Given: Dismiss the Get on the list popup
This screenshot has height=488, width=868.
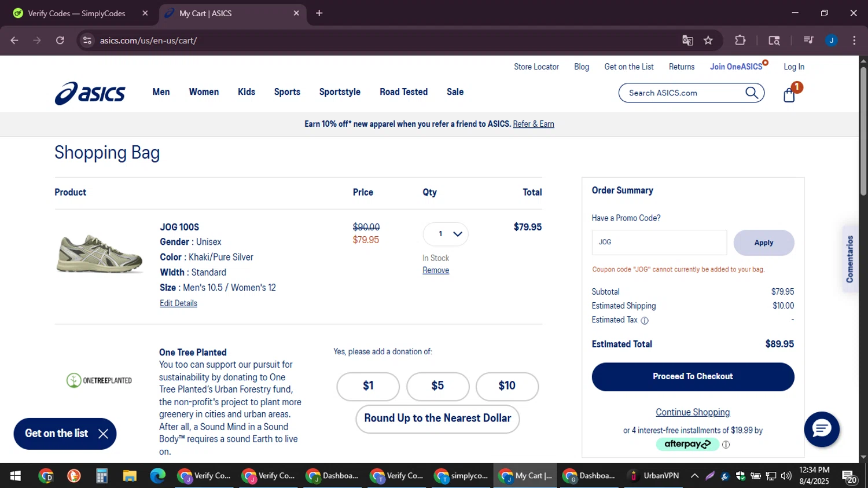Looking at the screenshot, I should [103, 434].
